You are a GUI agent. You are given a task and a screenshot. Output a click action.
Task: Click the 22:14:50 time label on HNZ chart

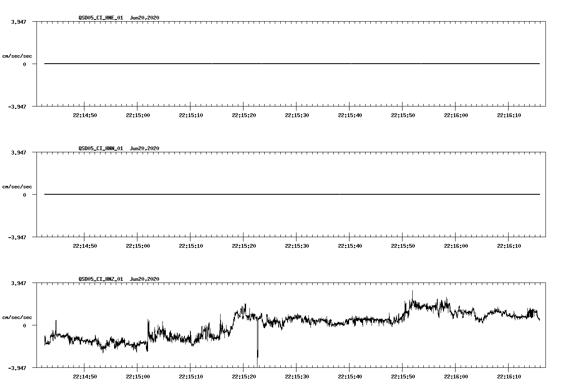click(85, 377)
